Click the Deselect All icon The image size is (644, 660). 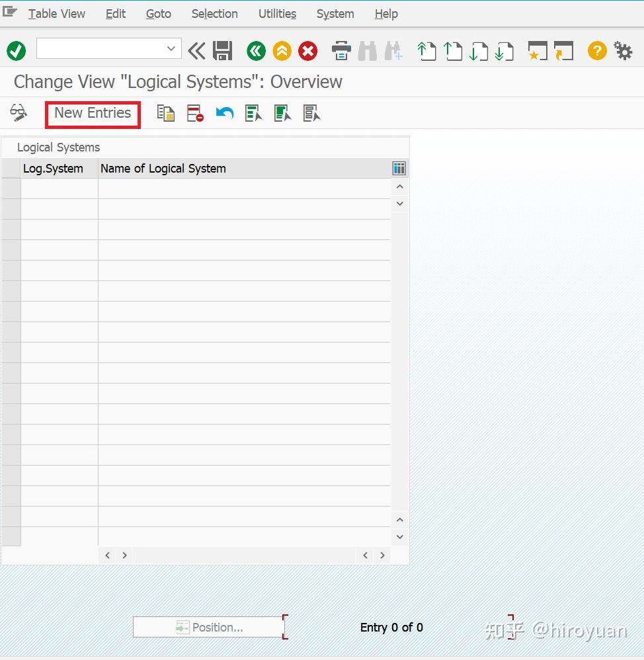tap(312, 113)
